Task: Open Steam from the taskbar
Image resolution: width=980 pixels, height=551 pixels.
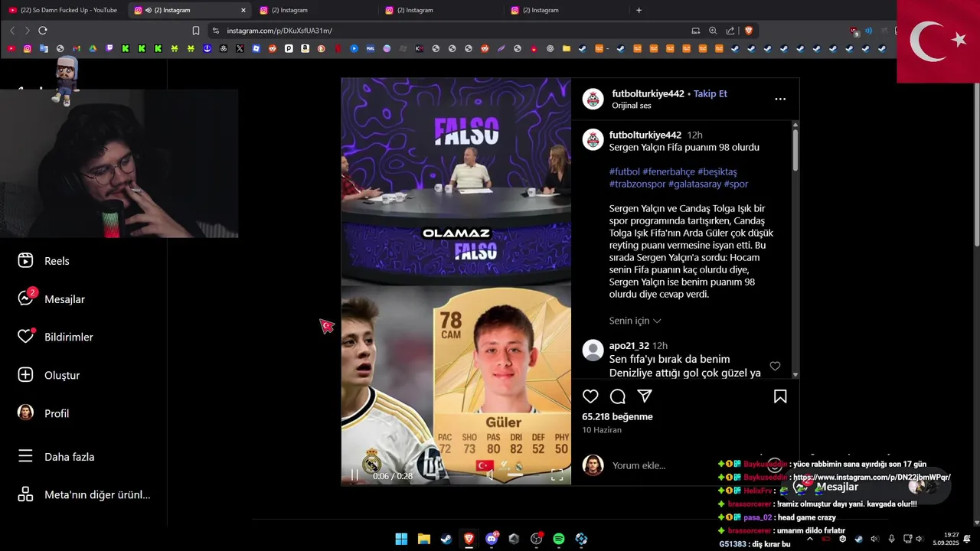Action: point(446,539)
